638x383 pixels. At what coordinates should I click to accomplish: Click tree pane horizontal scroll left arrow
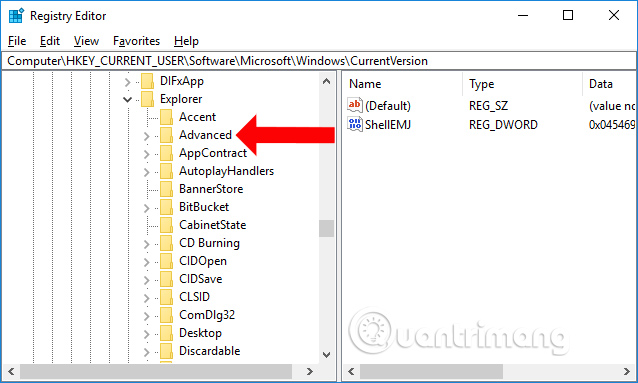[11, 371]
